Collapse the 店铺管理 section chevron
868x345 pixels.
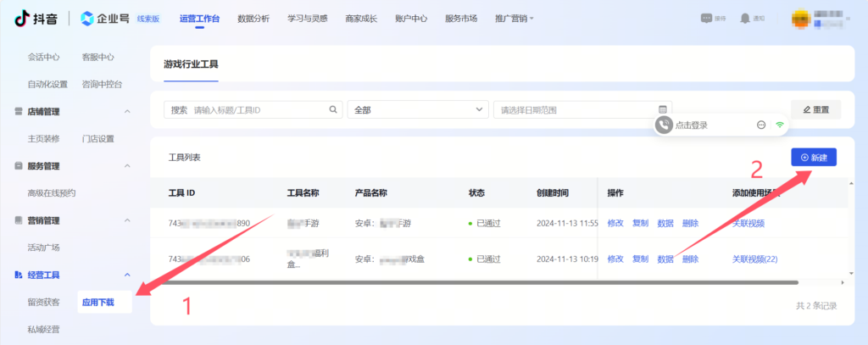click(127, 111)
